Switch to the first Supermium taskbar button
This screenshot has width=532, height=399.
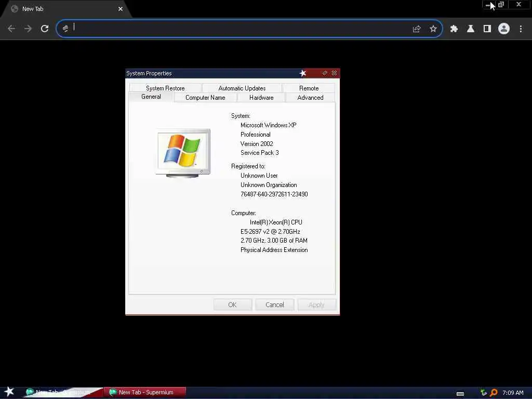[63, 392]
